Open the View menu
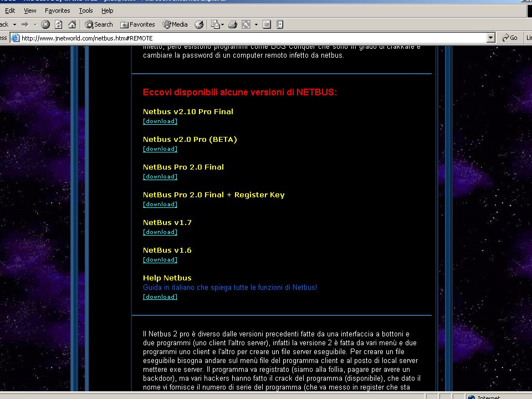 pyautogui.click(x=30, y=11)
